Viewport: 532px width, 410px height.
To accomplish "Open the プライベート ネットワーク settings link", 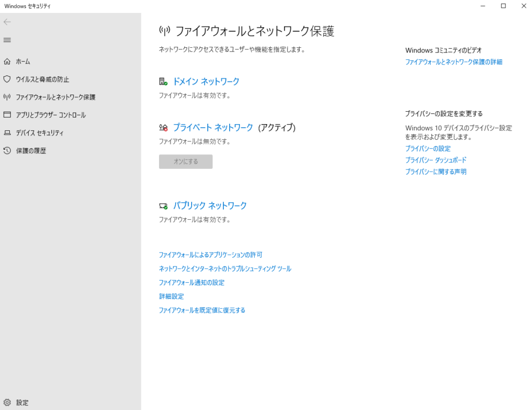I will tap(212, 127).
